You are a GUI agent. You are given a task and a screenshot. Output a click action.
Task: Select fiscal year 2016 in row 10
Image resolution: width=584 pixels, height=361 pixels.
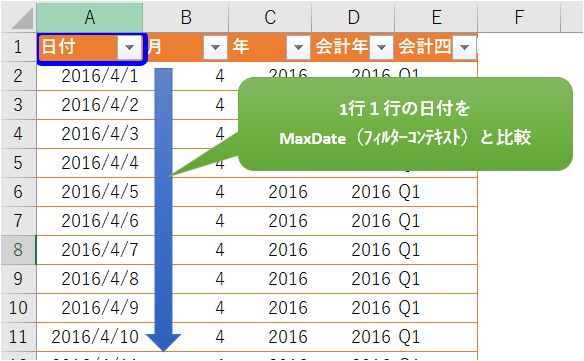click(x=353, y=308)
